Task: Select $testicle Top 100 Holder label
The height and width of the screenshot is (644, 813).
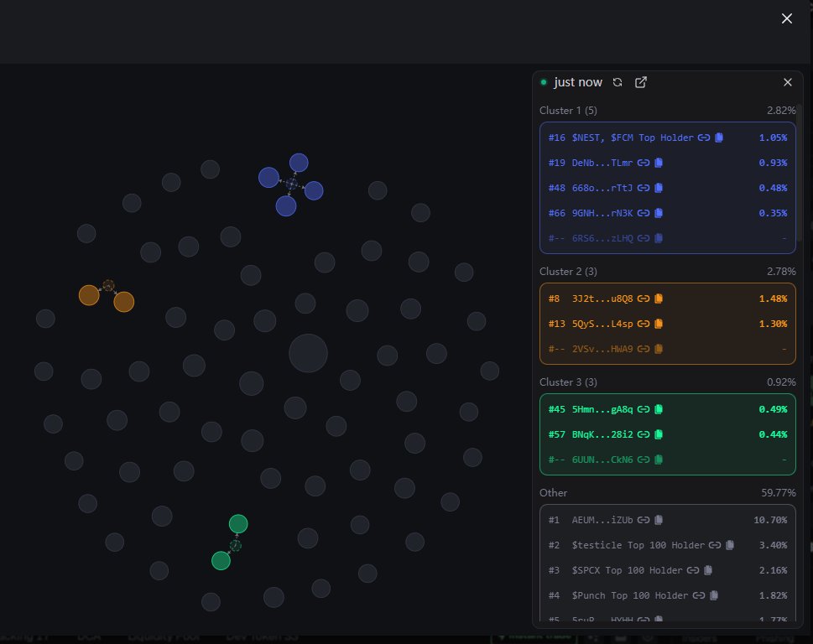Action: coord(638,545)
